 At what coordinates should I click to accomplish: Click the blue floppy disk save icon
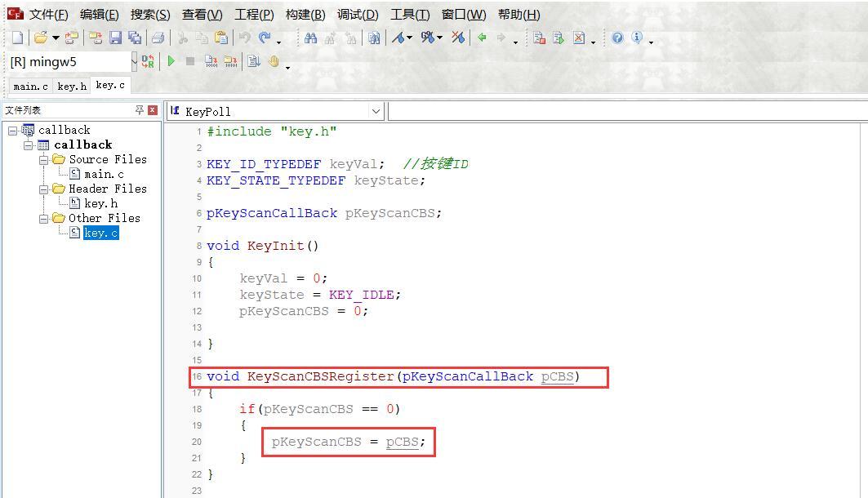115,38
